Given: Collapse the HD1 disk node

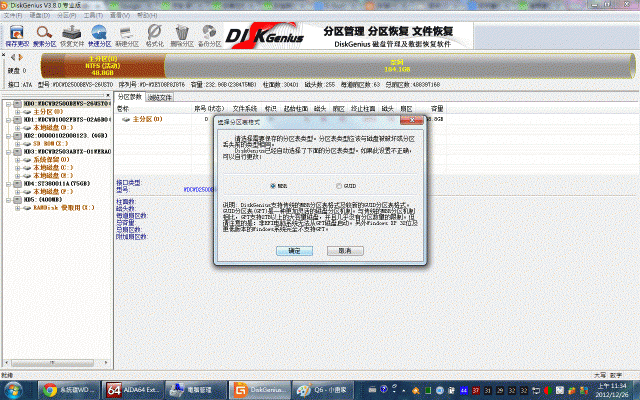Looking at the screenshot, I should pyautogui.click(x=8, y=120).
